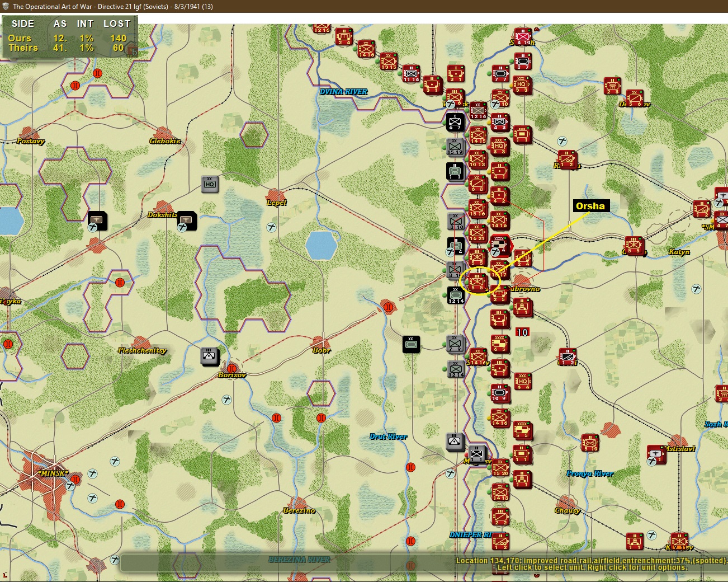Pick the gray infantry division marked 7 9

pos(455,343)
